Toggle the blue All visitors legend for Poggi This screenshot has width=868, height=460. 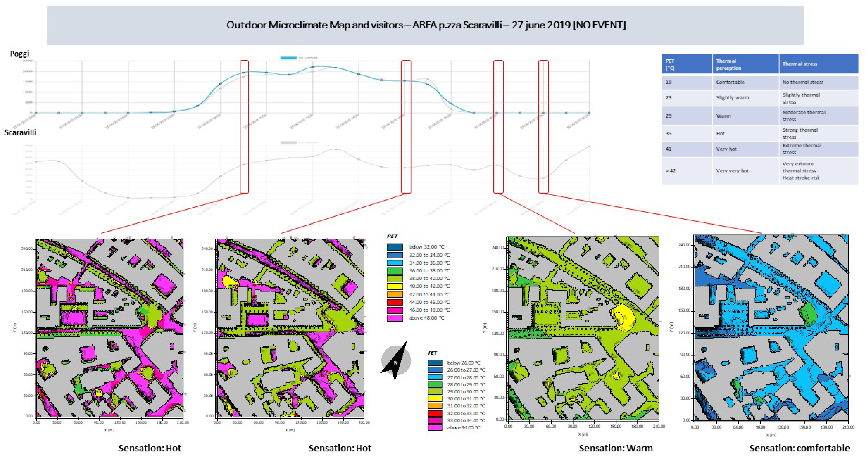[288, 58]
